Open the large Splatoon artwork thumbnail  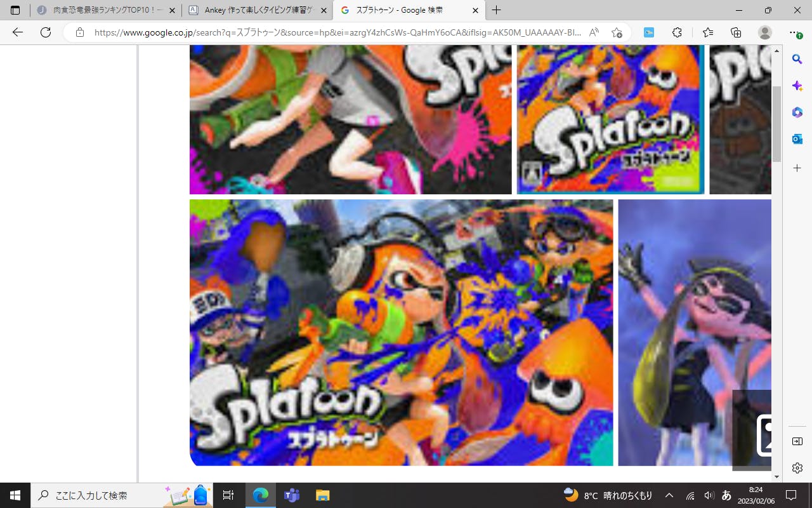click(401, 332)
